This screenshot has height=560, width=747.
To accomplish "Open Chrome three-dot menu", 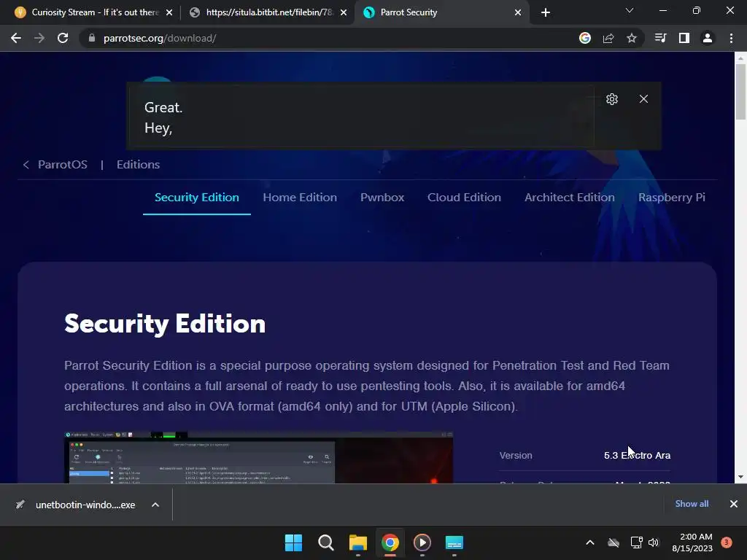I will pos(731,38).
